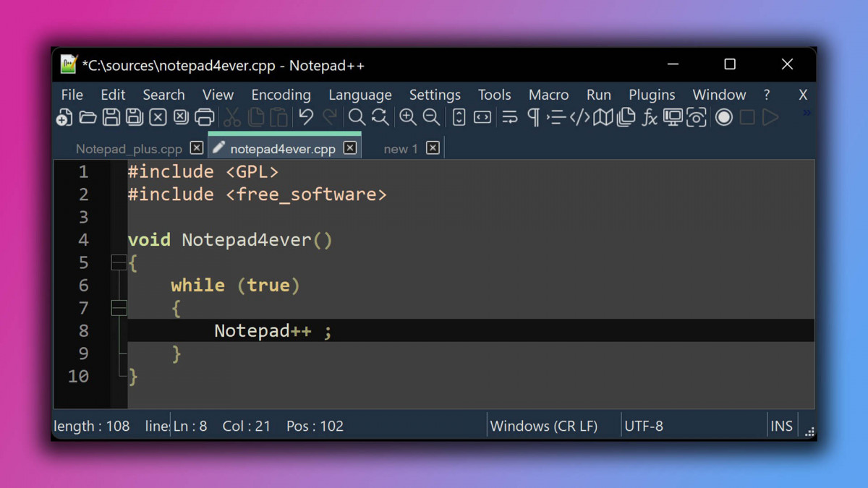Start macro recording with the record icon

click(723, 118)
